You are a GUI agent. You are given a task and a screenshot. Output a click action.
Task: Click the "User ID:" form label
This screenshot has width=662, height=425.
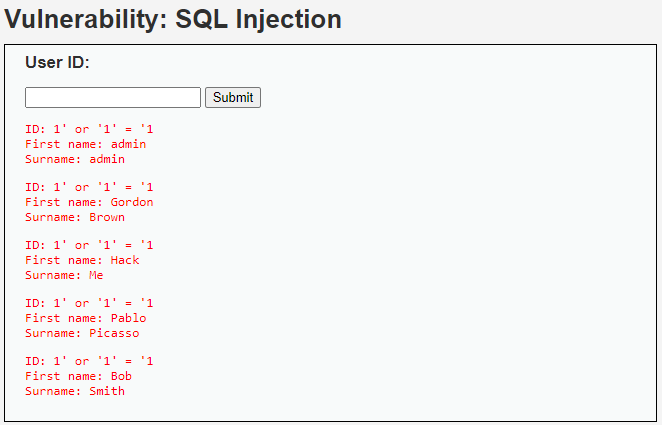(57, 63)
